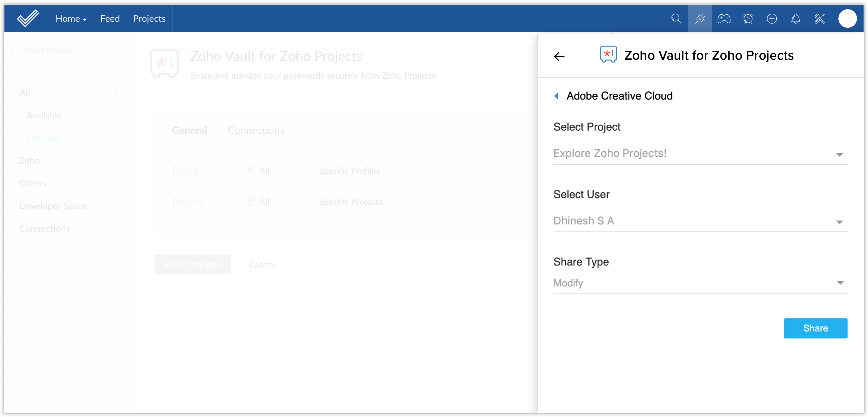Click the Zoho Vault extension logo on page

coord(164,64)
